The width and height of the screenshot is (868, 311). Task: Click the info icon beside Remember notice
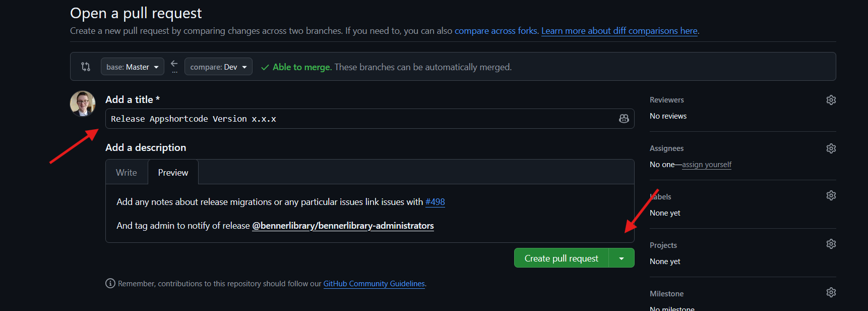pos(110,283)
